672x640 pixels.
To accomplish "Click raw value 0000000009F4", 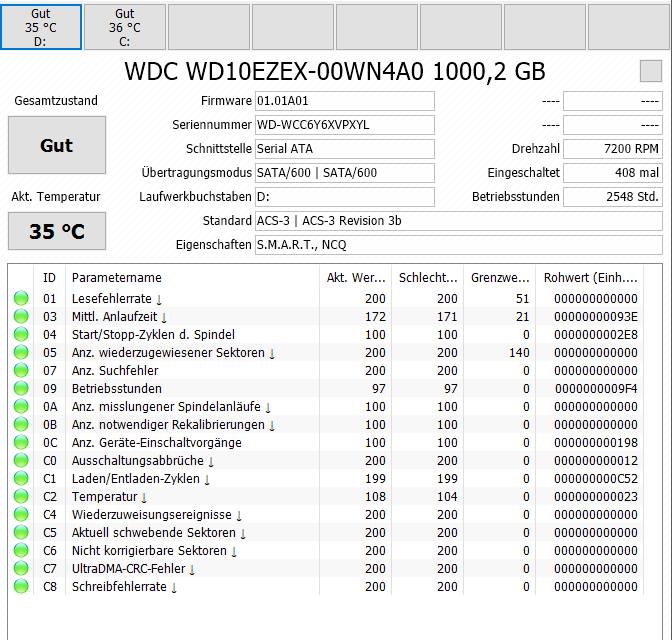I will 596,388.
